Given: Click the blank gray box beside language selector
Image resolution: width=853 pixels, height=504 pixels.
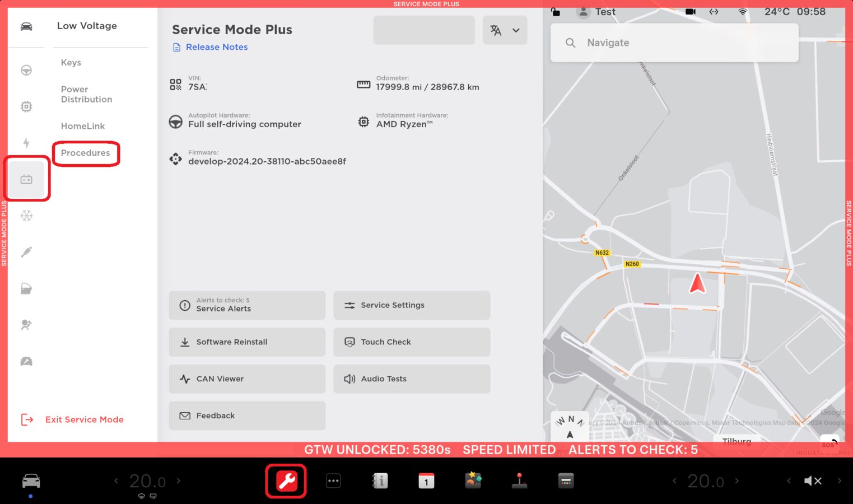Looking at the screenshot, I should pyautogui.click(x=424, y=30).
